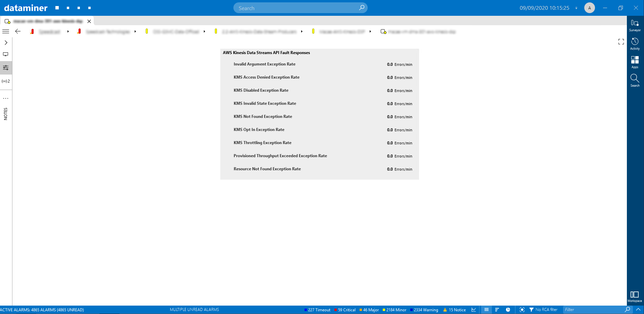Expand the alarm console up chevron
The image size is (644, 314).
pyautogui.click(x=638, y=309)
